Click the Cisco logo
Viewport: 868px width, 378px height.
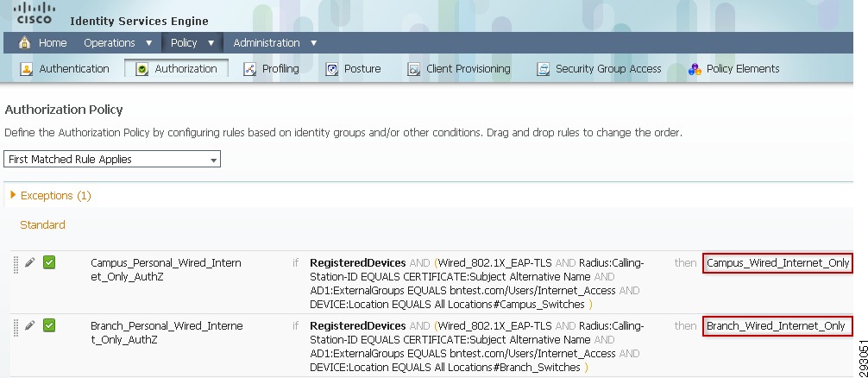point(35,13)
